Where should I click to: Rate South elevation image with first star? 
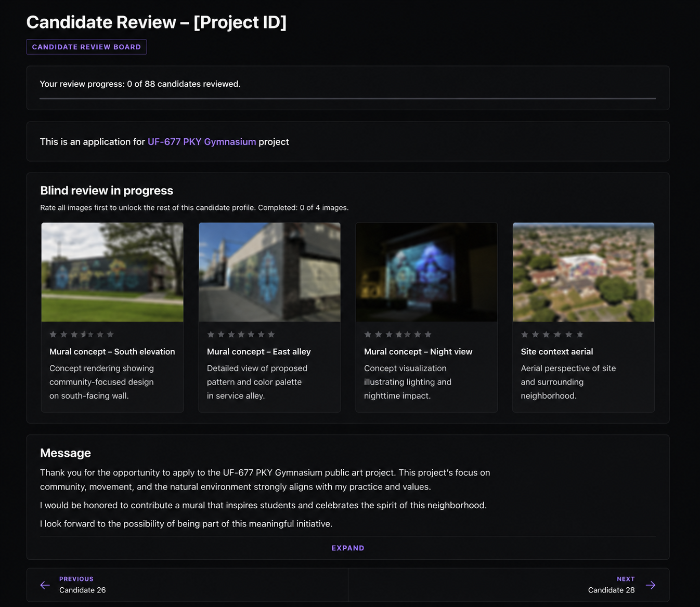pos(53,334)
